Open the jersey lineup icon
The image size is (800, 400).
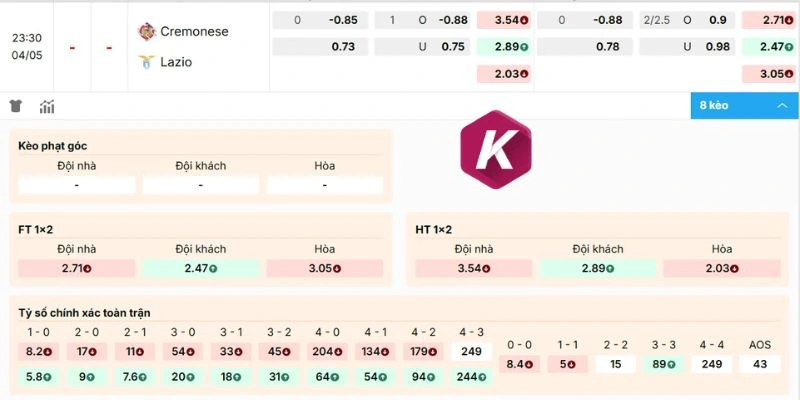[x=16, y=106]
